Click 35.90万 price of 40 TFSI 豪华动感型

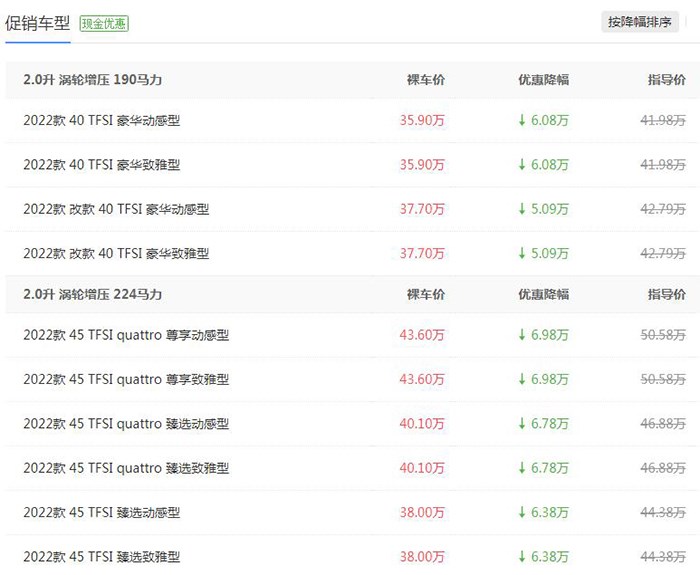(422, 121)
